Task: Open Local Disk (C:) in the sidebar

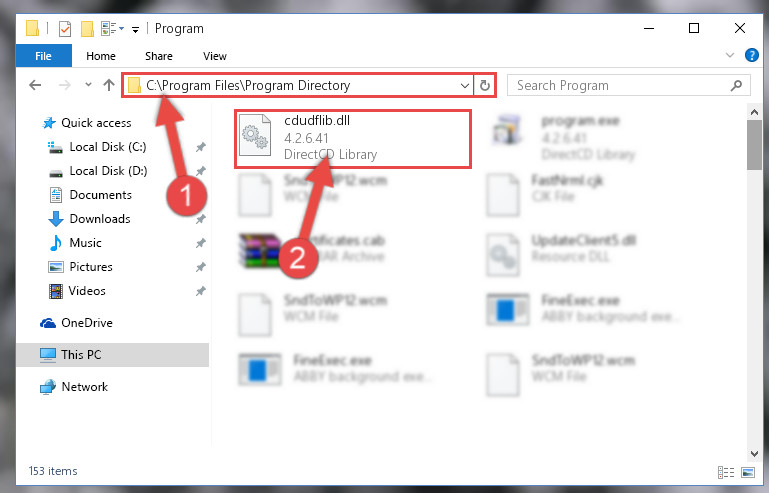Action: click(x=108, y=147)
